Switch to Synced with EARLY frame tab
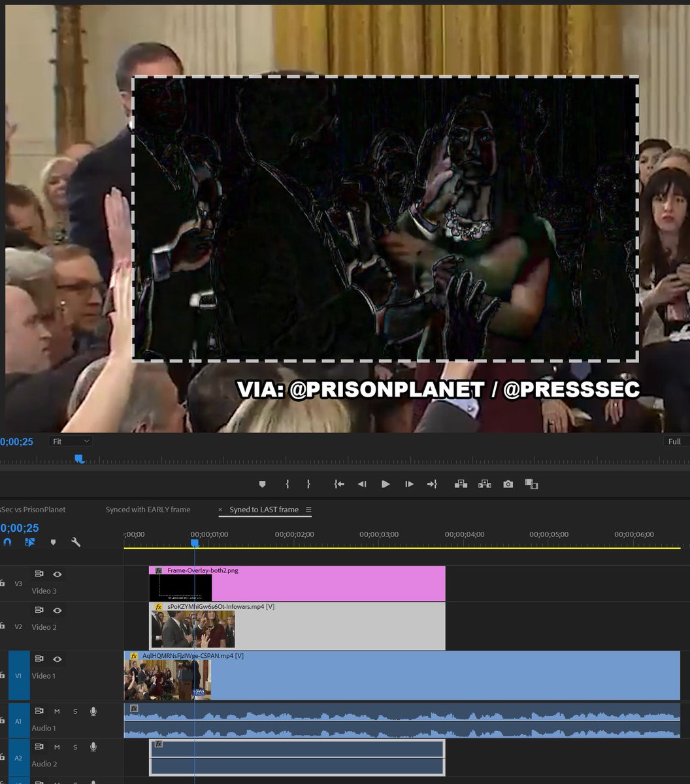The height and width of the screenshot is (784, 690). pos(148,510)
